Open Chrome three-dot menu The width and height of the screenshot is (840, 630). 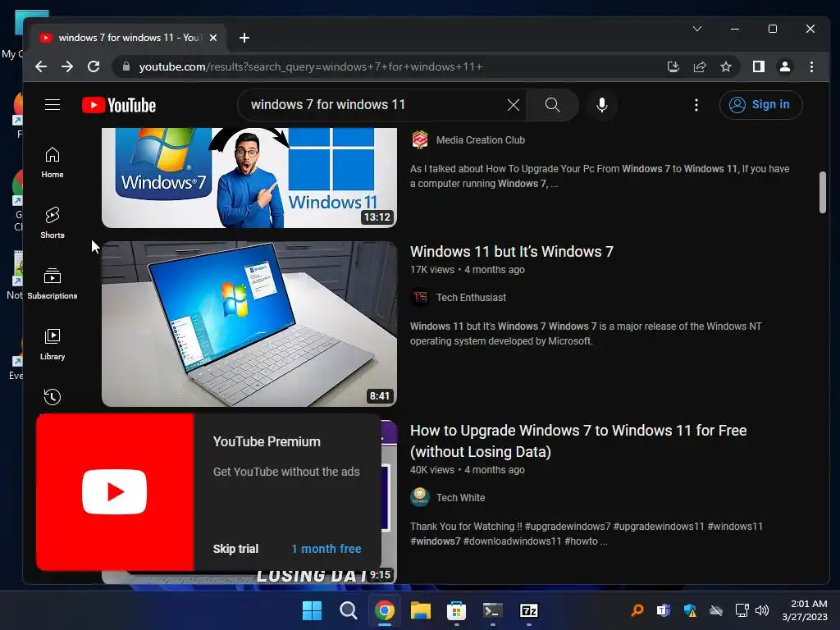point(811,66)
